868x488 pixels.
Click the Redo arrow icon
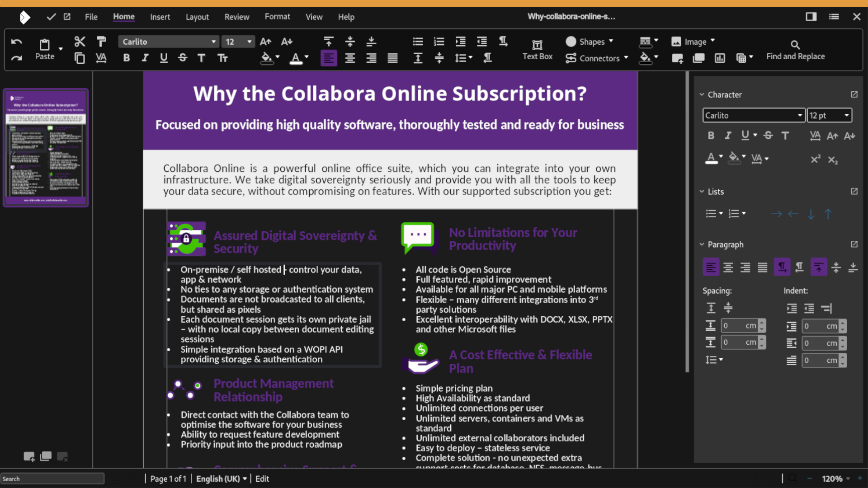pos(17,58)
